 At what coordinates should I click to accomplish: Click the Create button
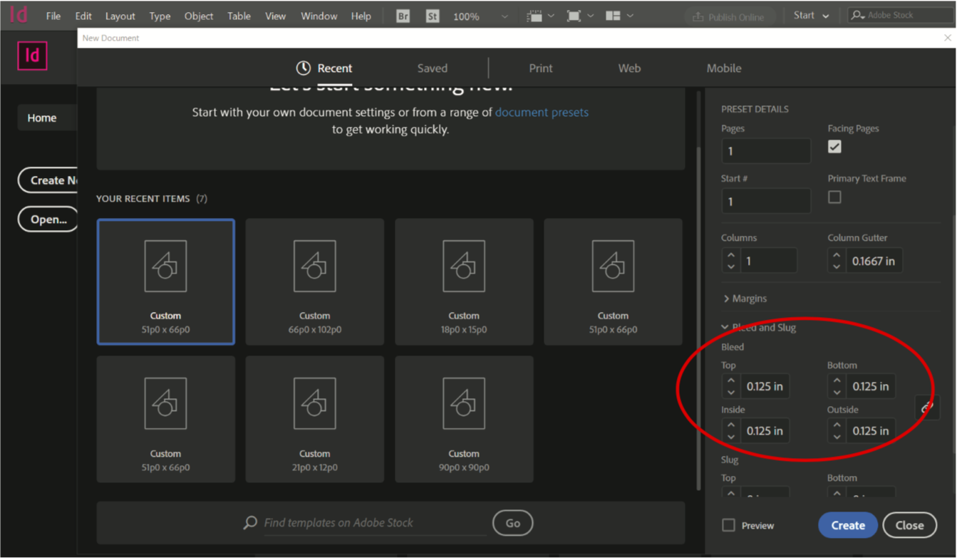coord(847,525)
